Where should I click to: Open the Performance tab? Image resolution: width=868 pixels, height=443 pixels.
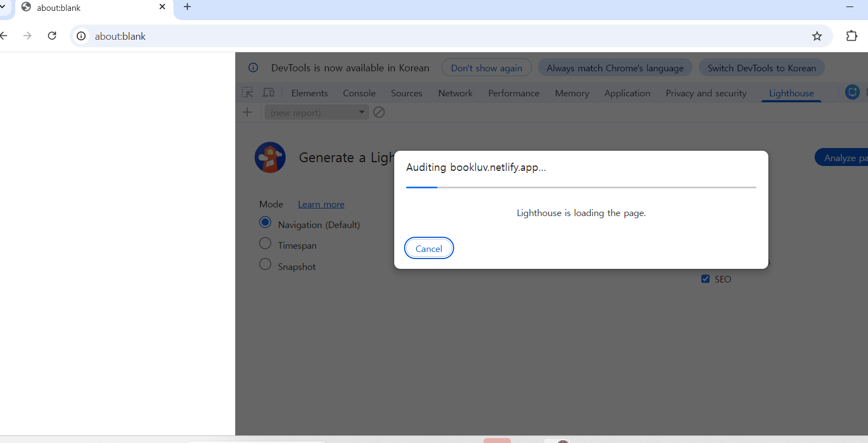(x=514, y=93)
